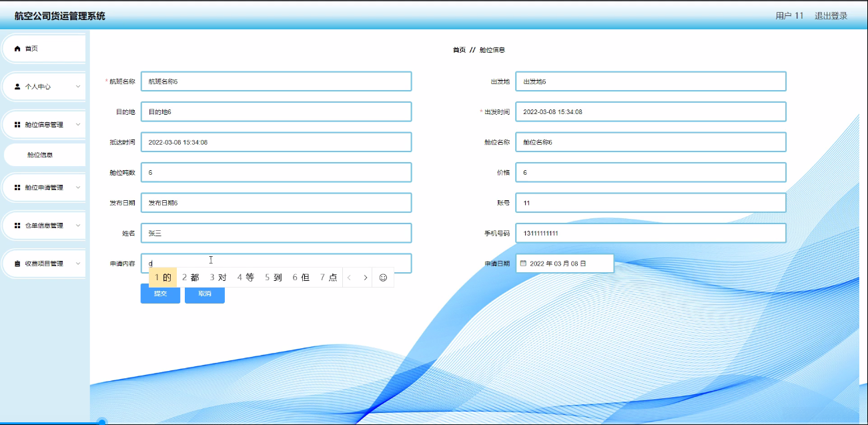Click the 出发时间 input field

[x=651, y=111]
